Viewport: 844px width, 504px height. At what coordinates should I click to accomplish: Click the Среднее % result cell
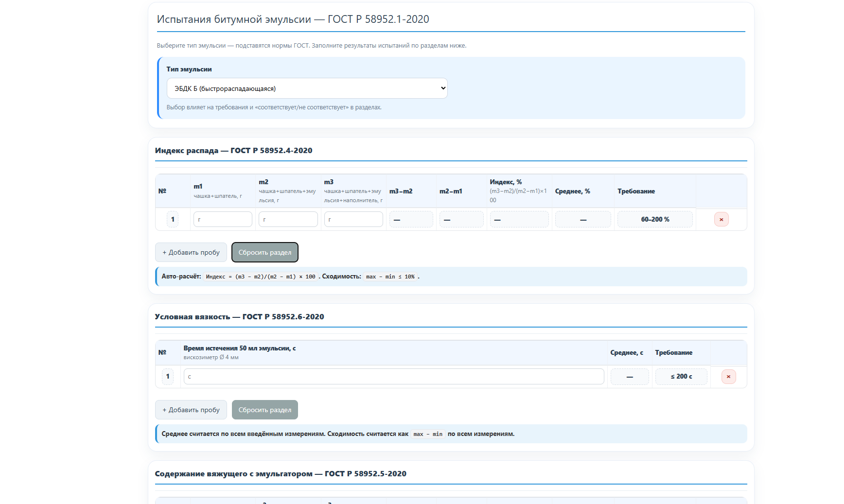[583, 220]
